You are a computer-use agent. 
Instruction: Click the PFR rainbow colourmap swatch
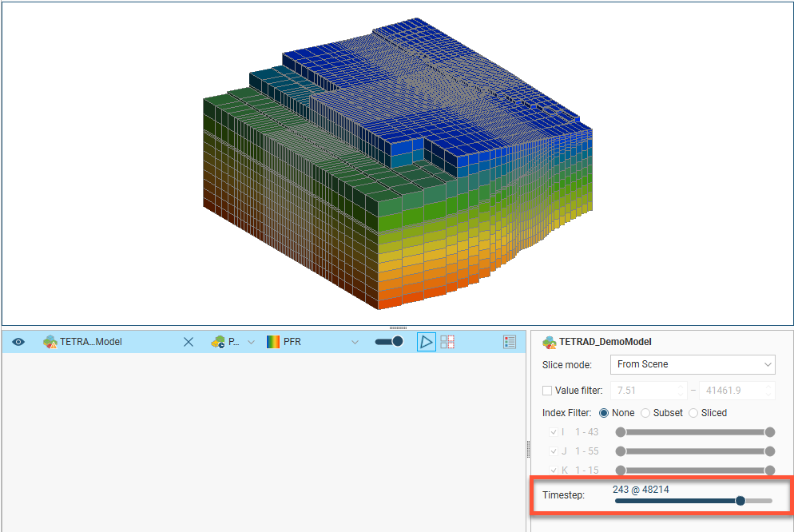tap(273, 342)
